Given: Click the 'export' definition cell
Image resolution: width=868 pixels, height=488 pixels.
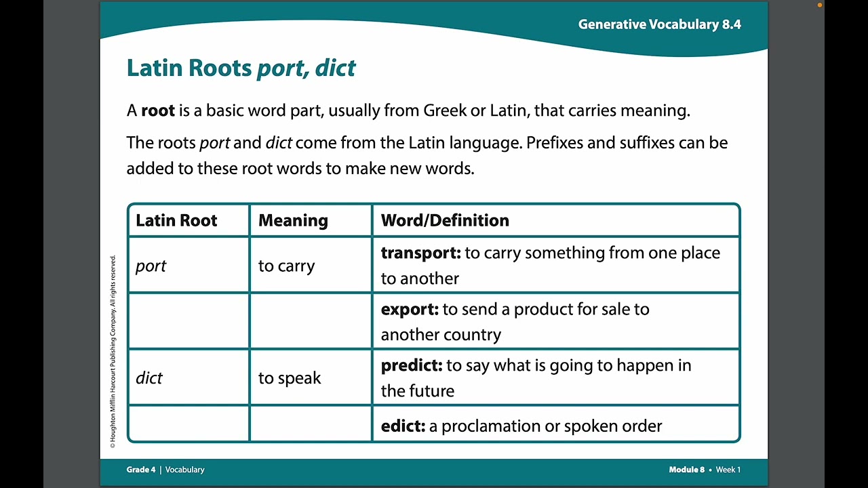Looking at the screenshot, I should (555, 321).
